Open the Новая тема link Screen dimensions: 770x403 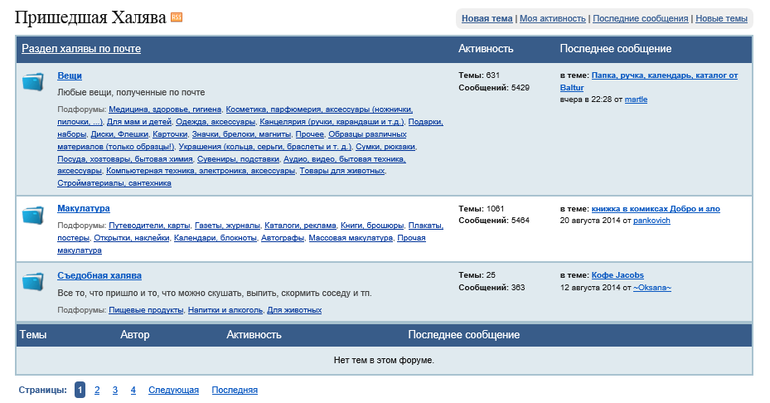click(487, 18)
